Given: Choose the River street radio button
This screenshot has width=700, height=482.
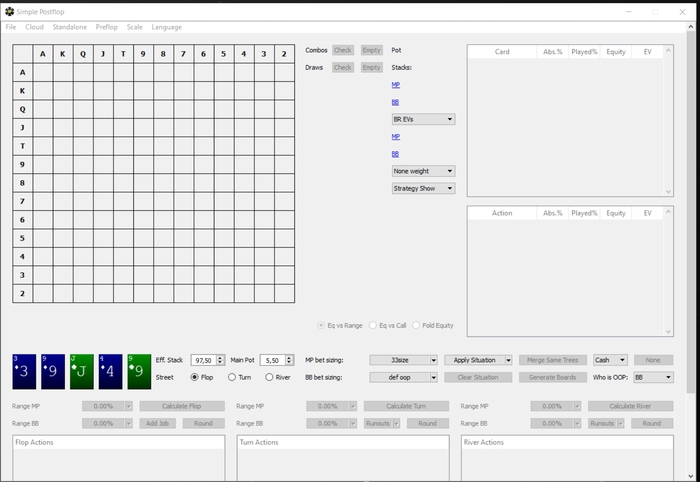Looking at the screenshot, I should click(269, 377).
